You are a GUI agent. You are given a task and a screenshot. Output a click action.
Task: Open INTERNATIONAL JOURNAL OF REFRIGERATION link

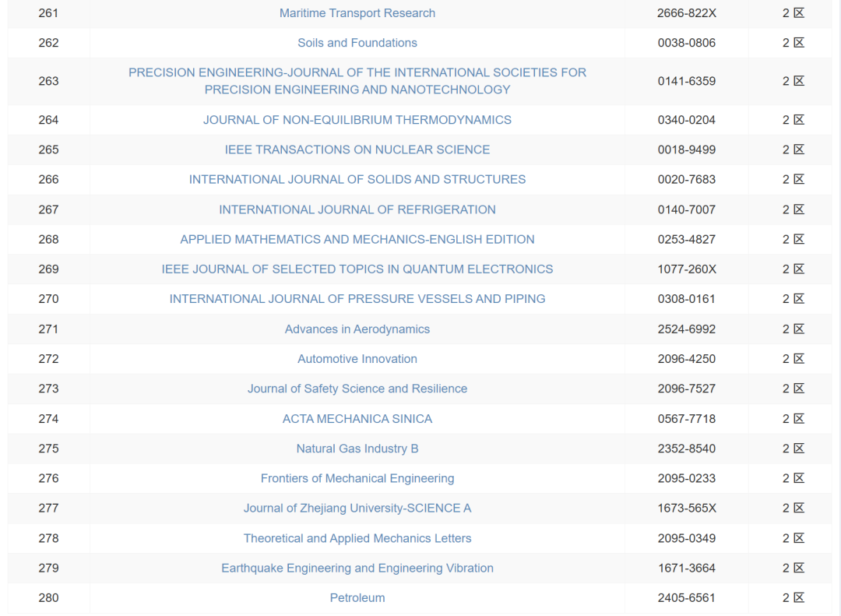[357, 209]
